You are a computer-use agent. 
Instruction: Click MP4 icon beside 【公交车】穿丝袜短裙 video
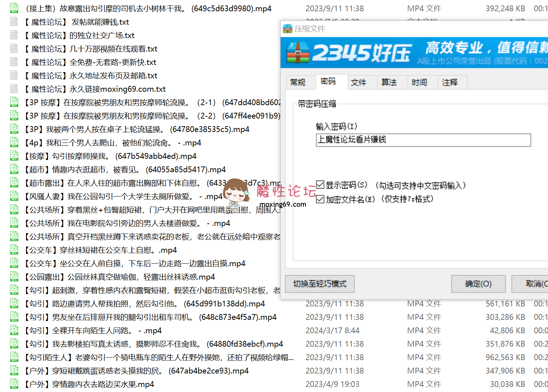14,249
